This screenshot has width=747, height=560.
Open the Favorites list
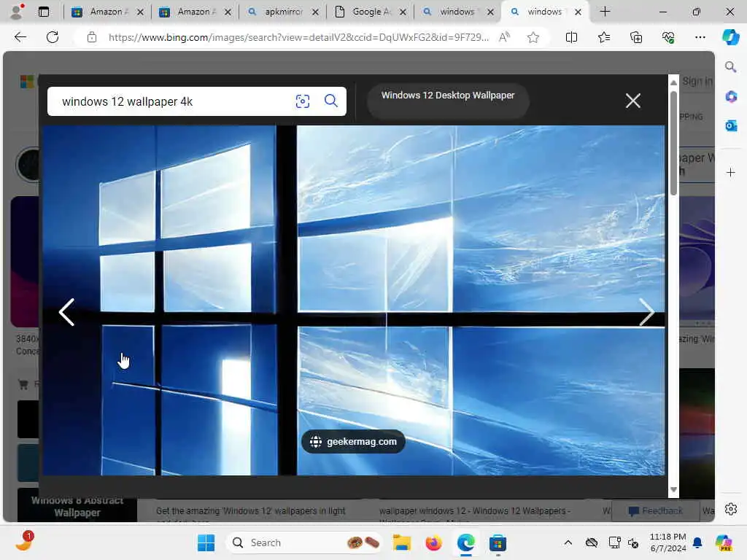pyautogui.click(x=603, y=37)
